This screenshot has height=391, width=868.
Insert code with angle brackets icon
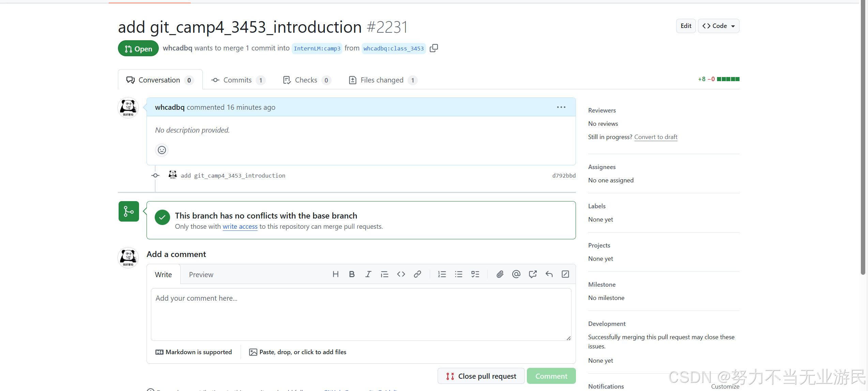coord(401,274)
